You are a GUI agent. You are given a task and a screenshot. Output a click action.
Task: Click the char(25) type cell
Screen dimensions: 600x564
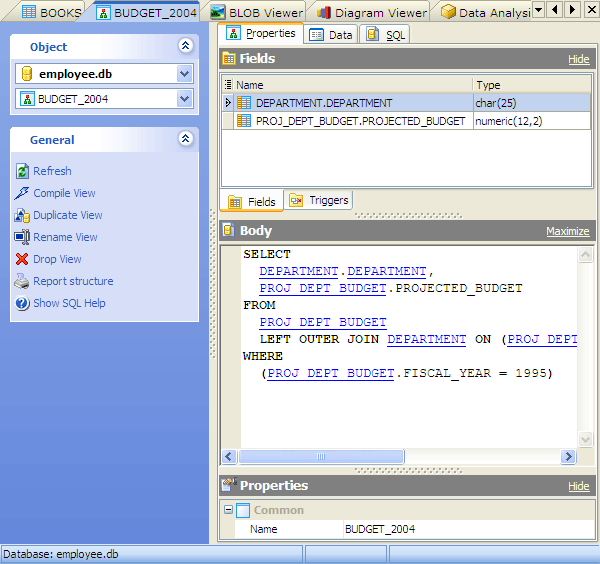click(532, 103)
